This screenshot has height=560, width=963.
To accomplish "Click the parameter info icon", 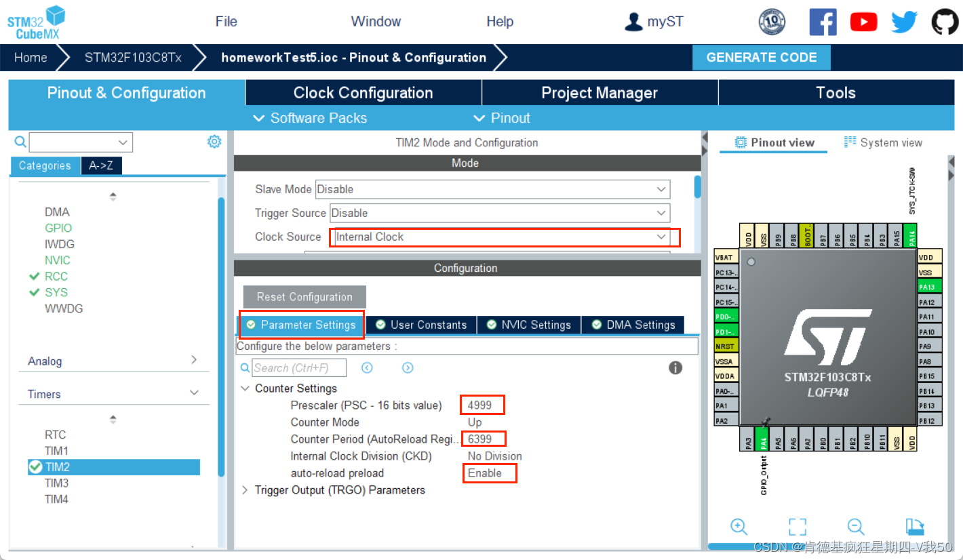I will (x=675, y=367).
